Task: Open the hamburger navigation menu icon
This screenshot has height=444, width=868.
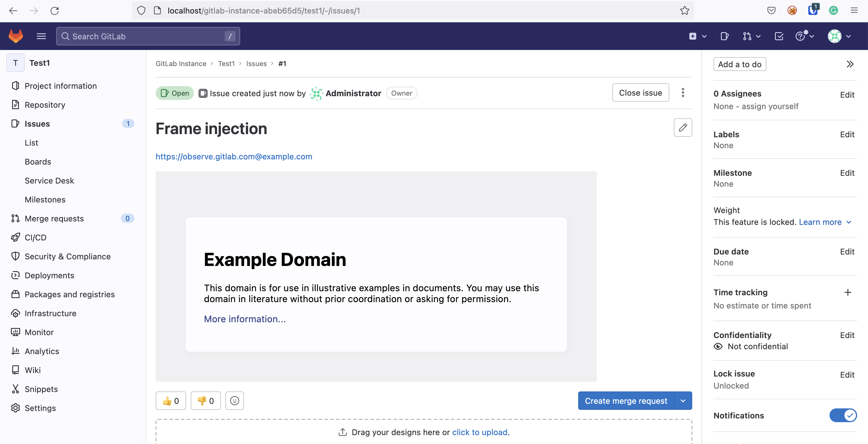Action: coord(41,36)
